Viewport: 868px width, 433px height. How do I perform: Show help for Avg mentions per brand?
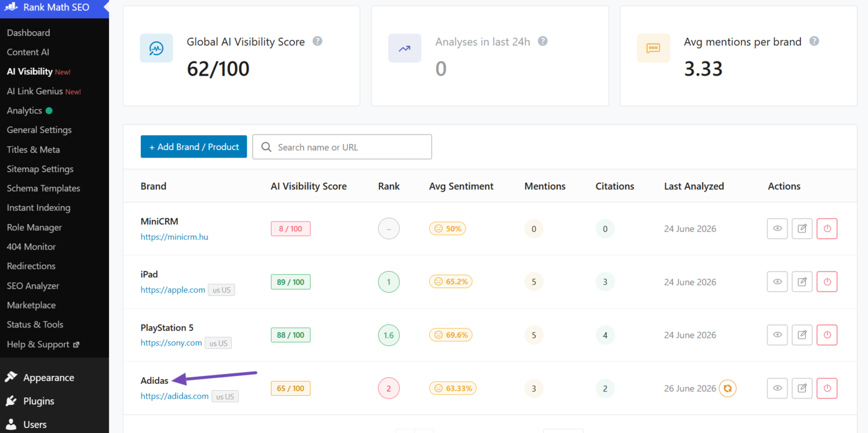(814, 41)
